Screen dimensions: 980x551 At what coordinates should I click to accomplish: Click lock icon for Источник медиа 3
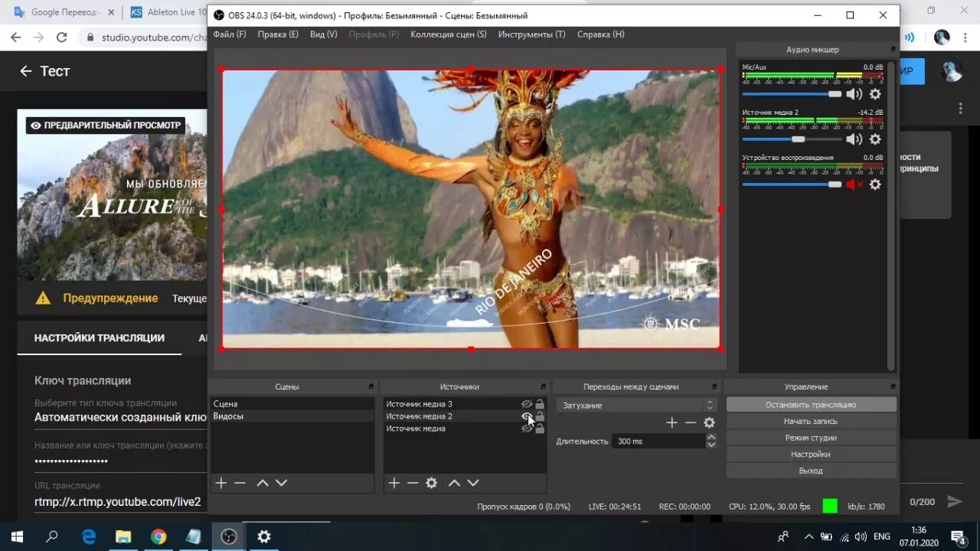[x=540, y=404]
